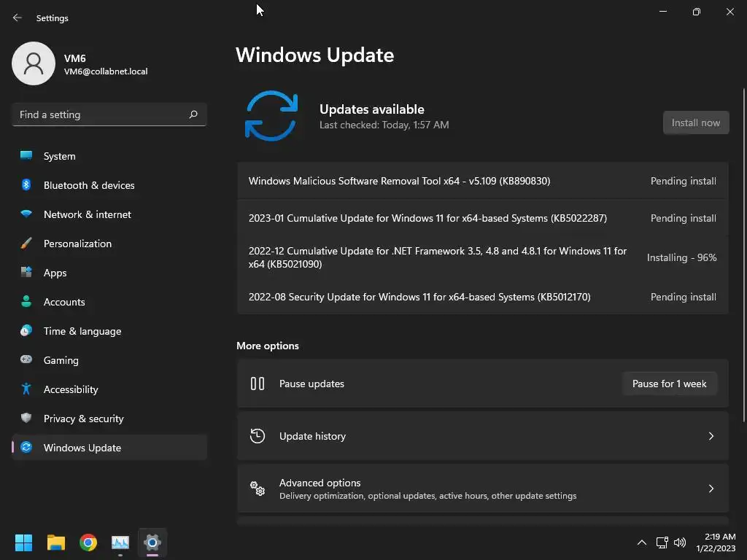Click the back arrow in Settings header

tap(18, 17)
